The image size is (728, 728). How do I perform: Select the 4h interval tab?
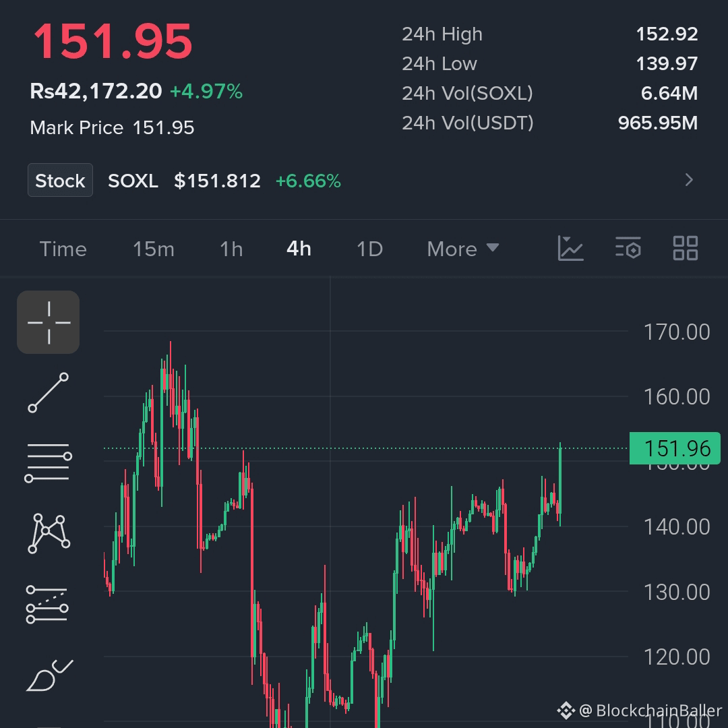coord(299,249)
